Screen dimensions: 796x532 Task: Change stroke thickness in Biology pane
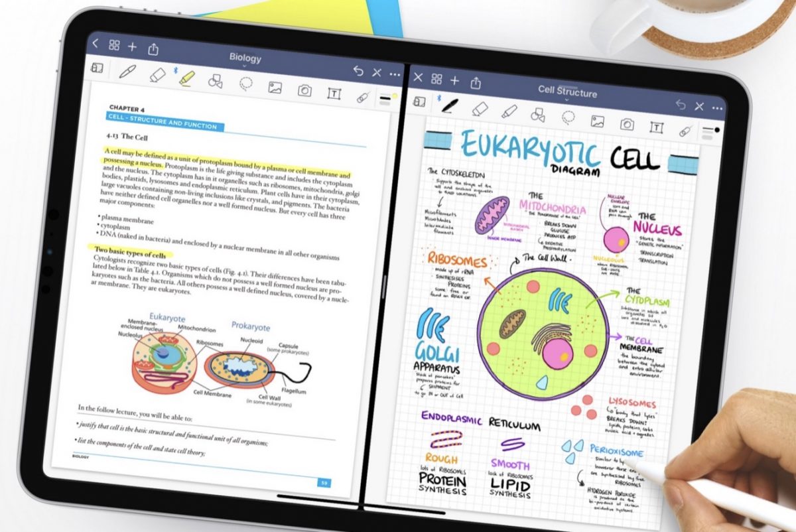tap(384, 100)
